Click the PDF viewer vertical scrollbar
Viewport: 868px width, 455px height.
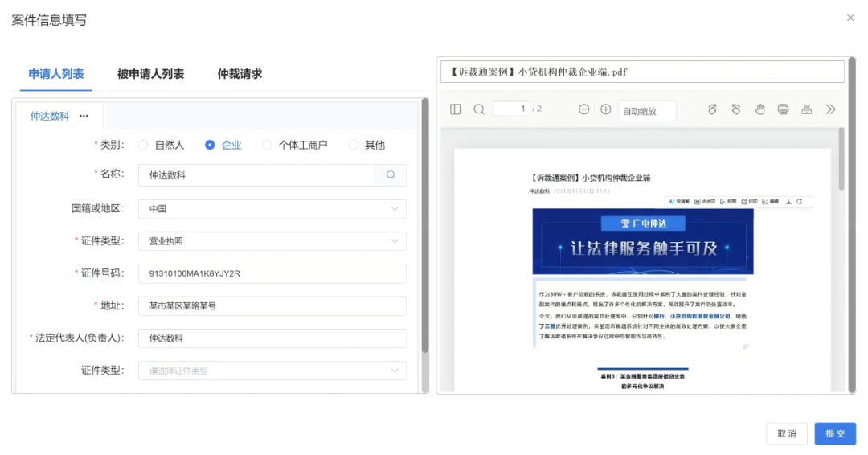click(841, 159)
